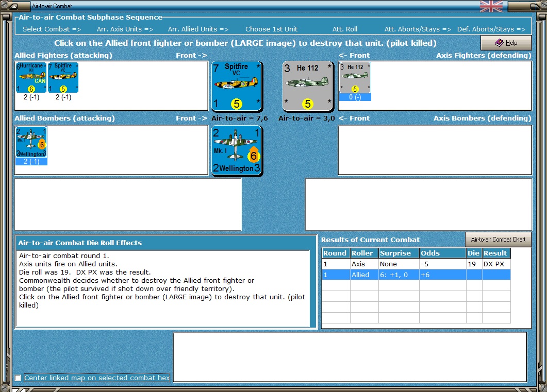547x392 pixels.
Task: Click 'Att. Aborts/Stays =>' subphase label
Action: click(x=418, y=29)
